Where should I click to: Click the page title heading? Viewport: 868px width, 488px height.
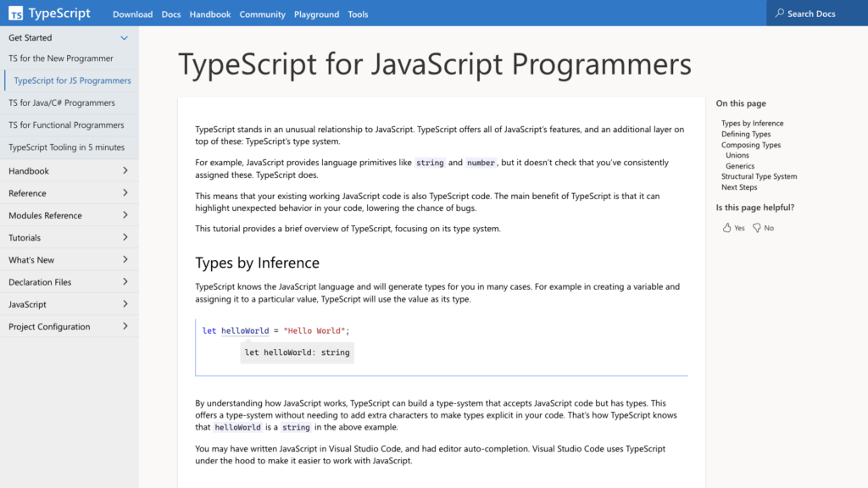pyautogui.click(x=435, y=64)
